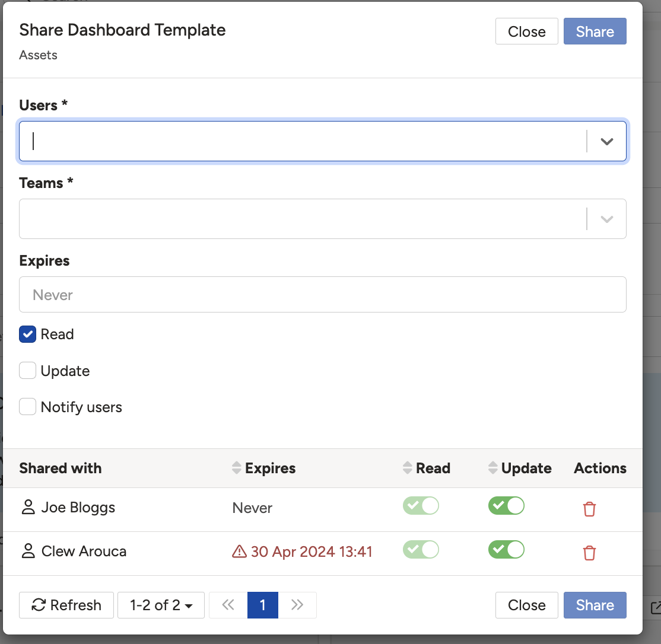This screenshot has width=661, height=644.
Task: Click the top Close button
Action: coord(526,31)
